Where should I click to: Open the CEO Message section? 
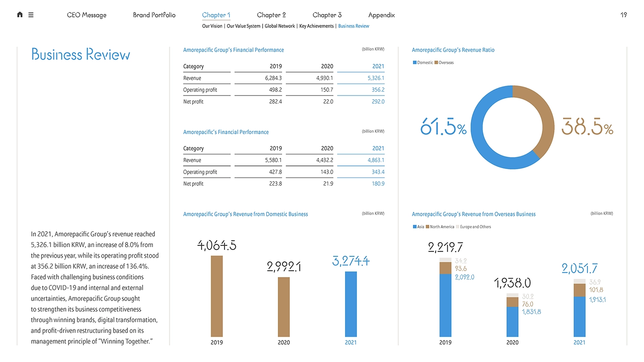86,15
